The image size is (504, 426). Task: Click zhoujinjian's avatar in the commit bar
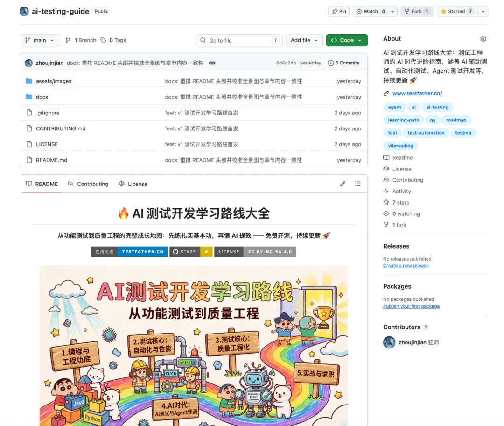click(x=28, y=63)
